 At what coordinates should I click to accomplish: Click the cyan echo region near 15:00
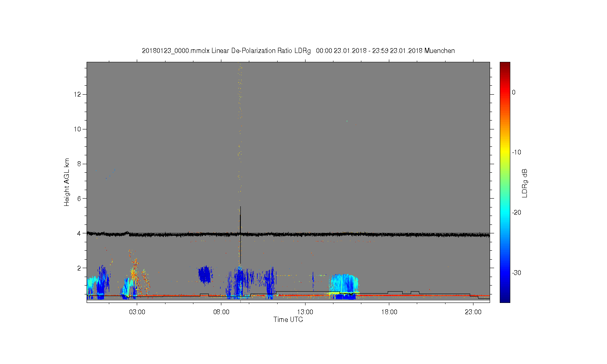coord(344,283)
